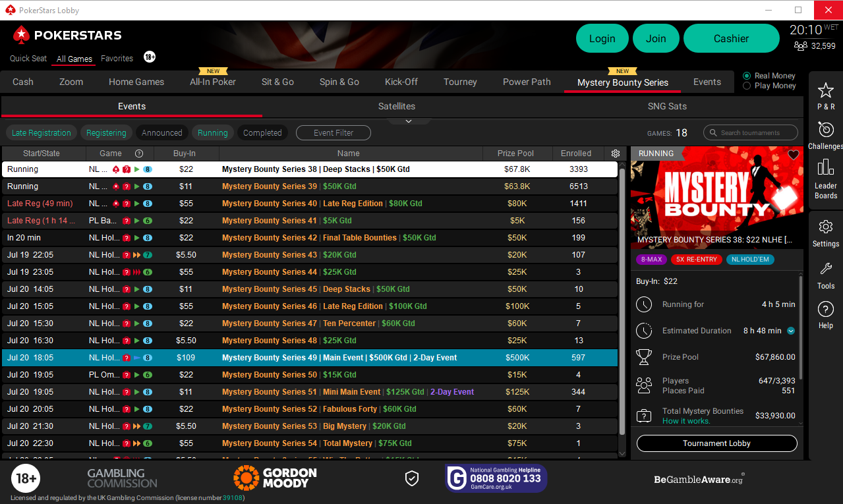Viewport: 843px width, 504px height.
Task: Expand the Estimated Duration dropdown arrow
Action: [791, 331]
